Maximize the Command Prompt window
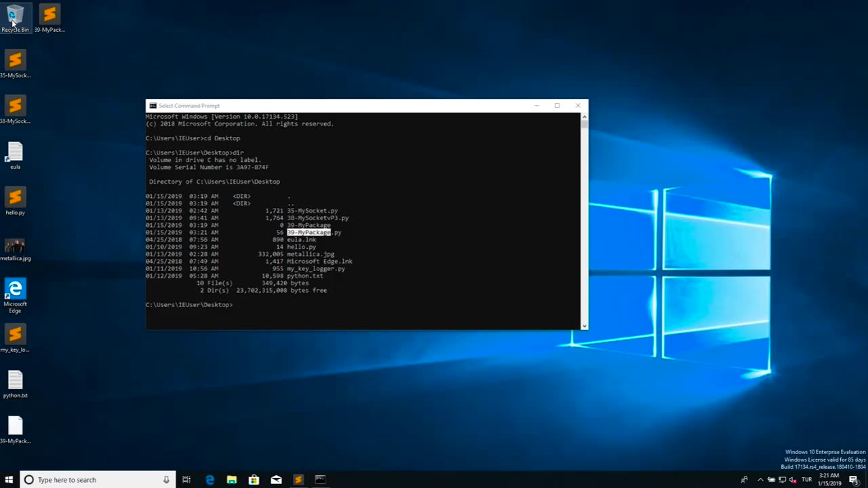The width and height of the screenshot is (868, 488). (557, 106)
